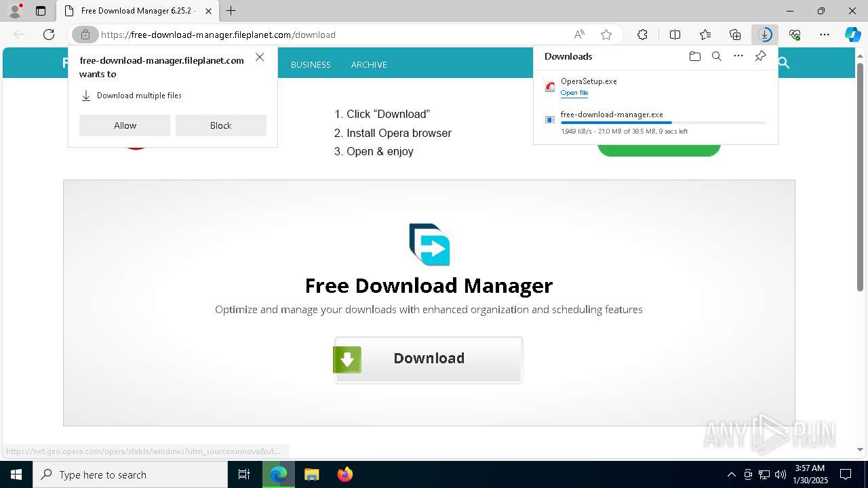Open network status tray icon
868x488 pixels.
pos(764,474)
